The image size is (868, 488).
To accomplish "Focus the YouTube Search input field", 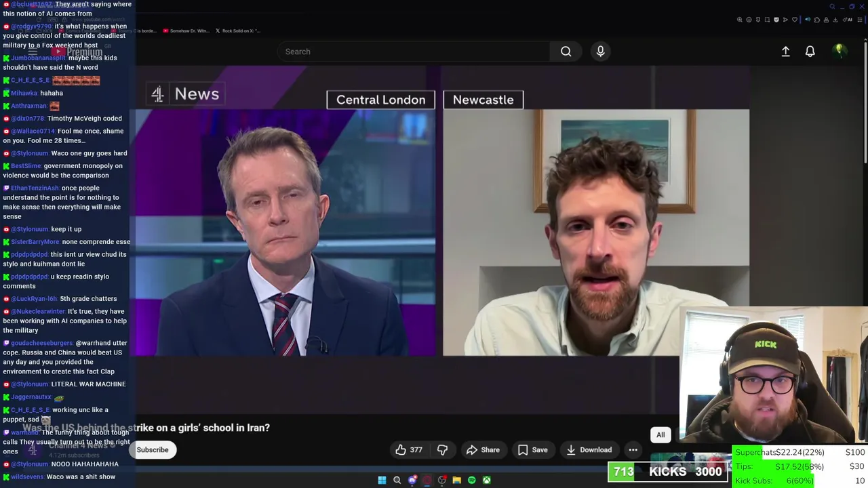I will tap(414, 52).
